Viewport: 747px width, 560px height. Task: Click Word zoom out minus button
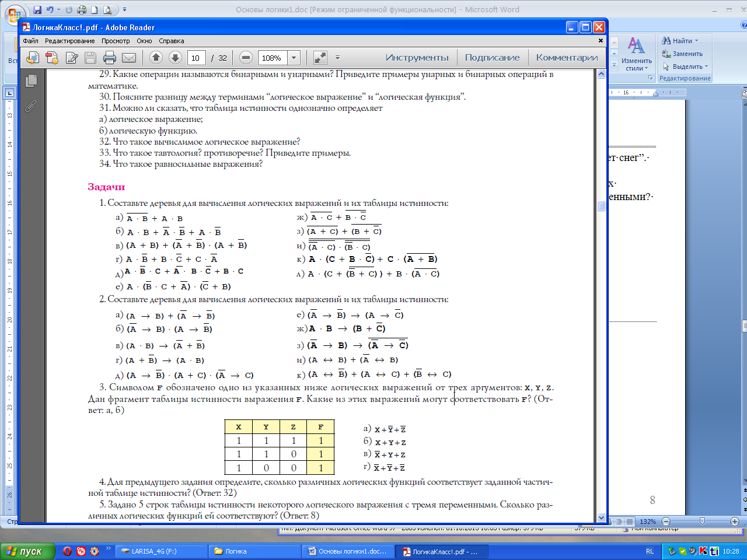click(x=666, y=521)
